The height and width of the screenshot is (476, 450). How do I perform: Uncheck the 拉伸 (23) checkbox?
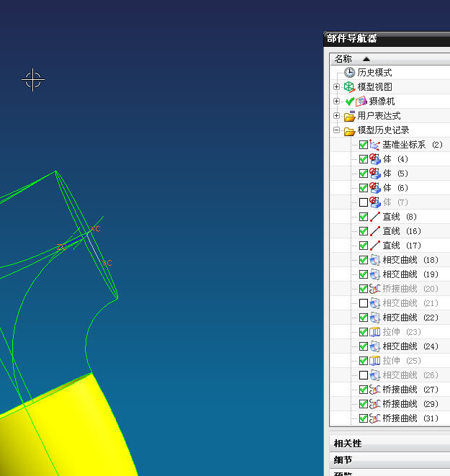coord(363,332)
